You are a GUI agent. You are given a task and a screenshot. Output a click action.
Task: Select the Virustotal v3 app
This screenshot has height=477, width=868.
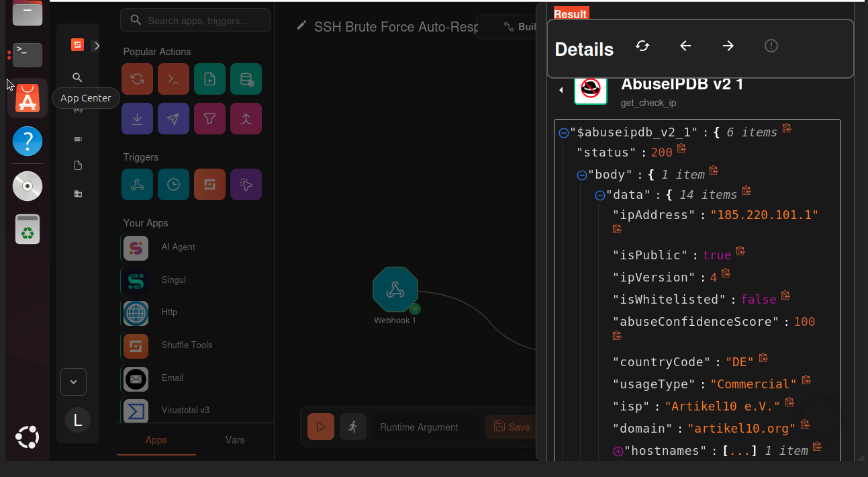pyautogui.click(x=196, y=410)
